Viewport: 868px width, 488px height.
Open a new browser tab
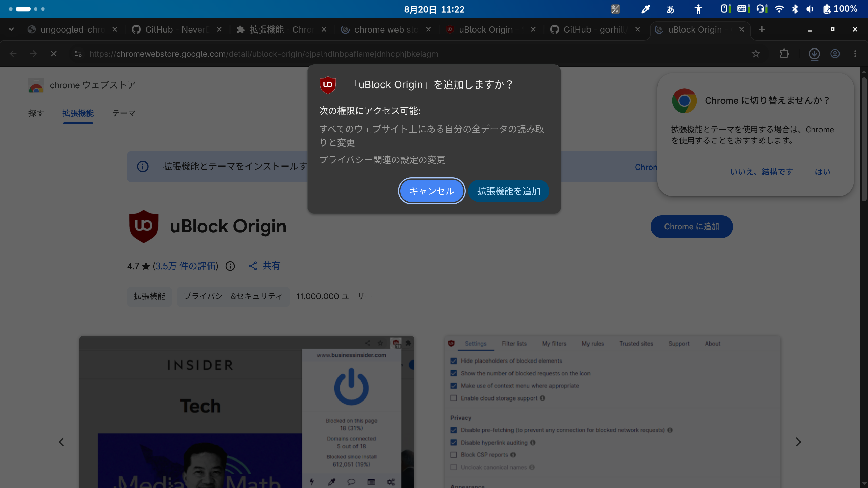(762, 30)
